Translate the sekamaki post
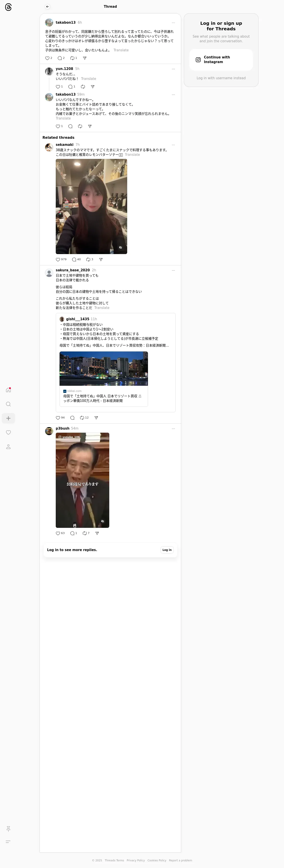The height and width of the screenshot is (868, 284). [132, 155]
